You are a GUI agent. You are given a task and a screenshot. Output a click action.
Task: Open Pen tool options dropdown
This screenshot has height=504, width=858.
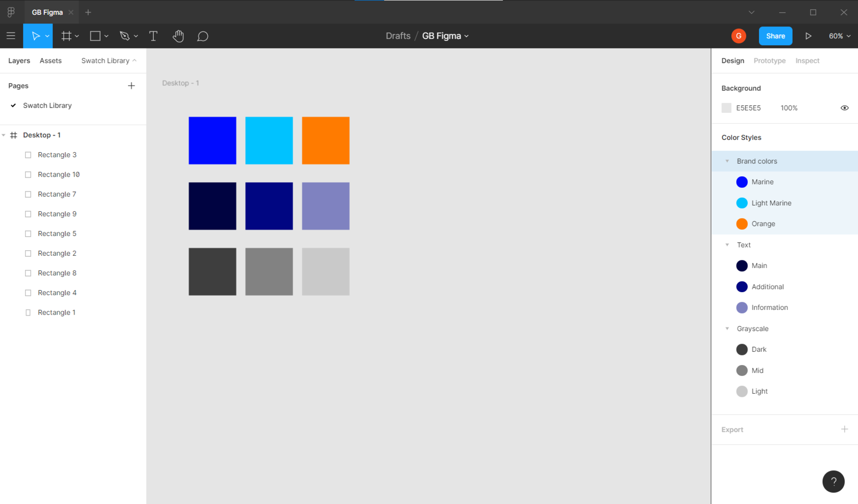click(x=136, y=36)
